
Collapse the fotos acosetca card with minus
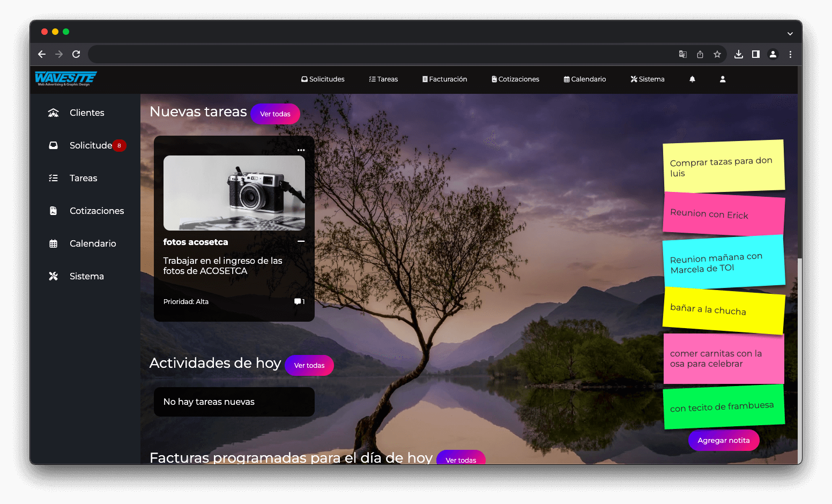coord(301,242)
